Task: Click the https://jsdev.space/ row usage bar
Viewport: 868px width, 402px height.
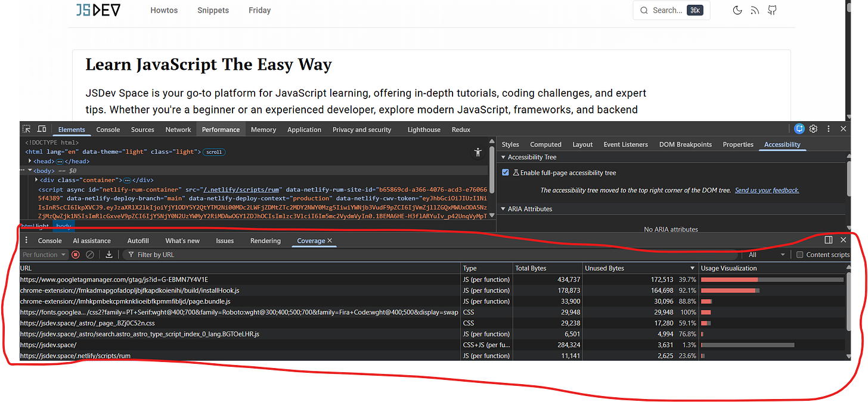Action: click(748, 345)
